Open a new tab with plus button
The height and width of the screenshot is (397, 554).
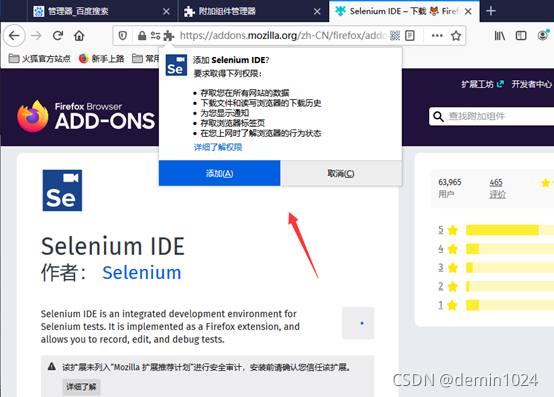coord(490,11)
